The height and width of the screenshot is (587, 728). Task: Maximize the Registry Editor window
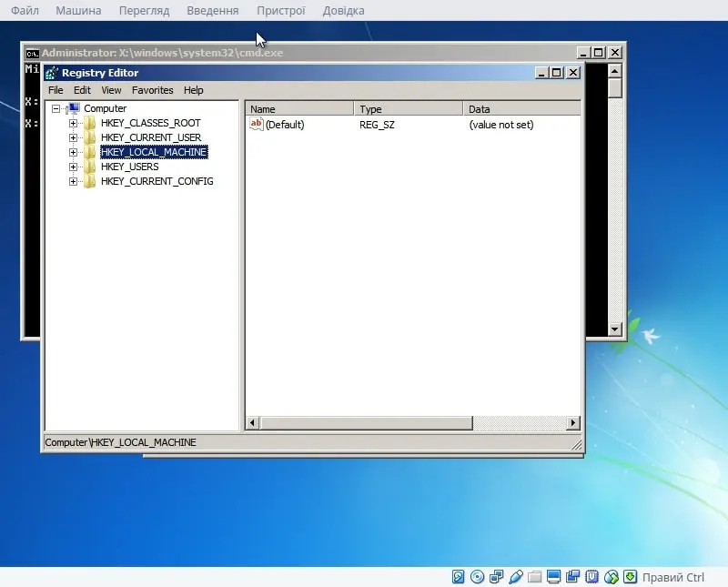click(557, 73)
